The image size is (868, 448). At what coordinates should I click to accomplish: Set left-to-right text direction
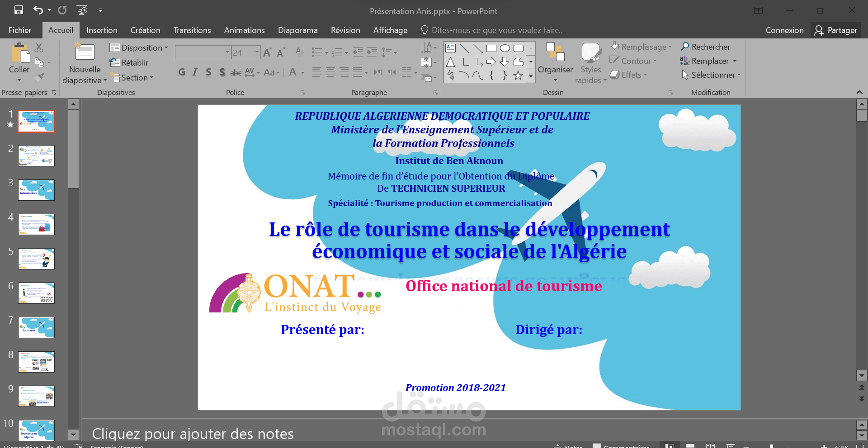378,72
